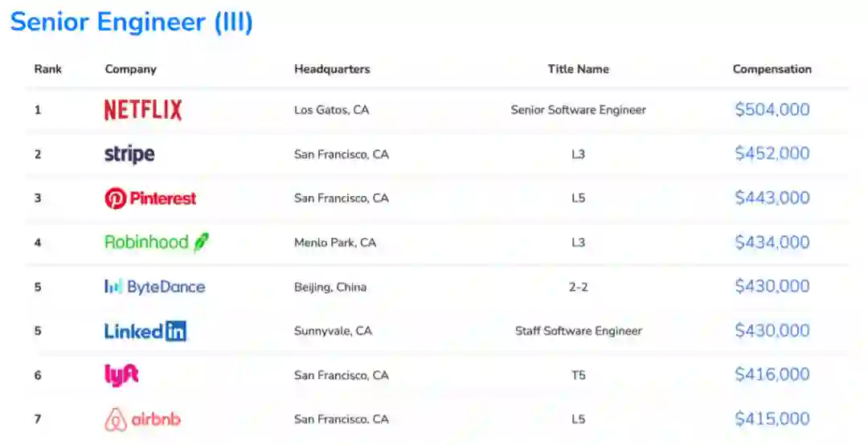The width and height of the screenshot is (868, 445).
Task: Click Pinterest's $443,000 compensation value
Action: pyautogui.click(x=772, y=198)
